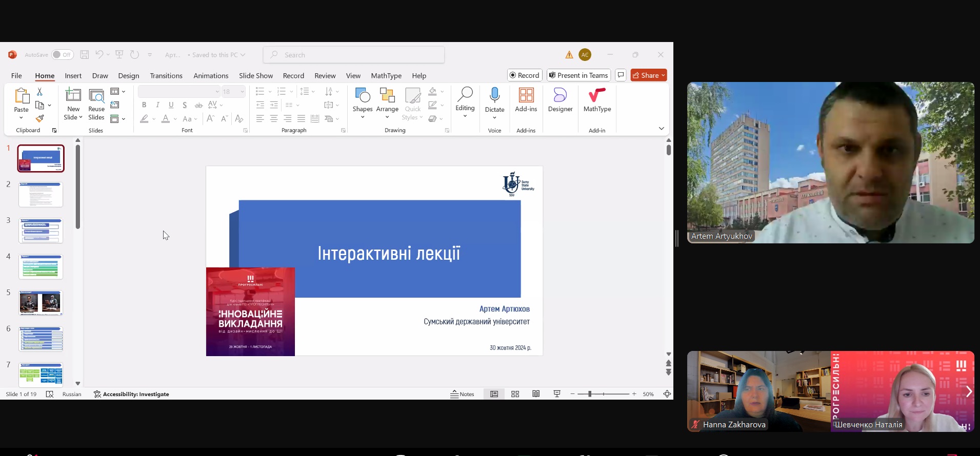Click the font color swatch

click(x=165, y=119)
